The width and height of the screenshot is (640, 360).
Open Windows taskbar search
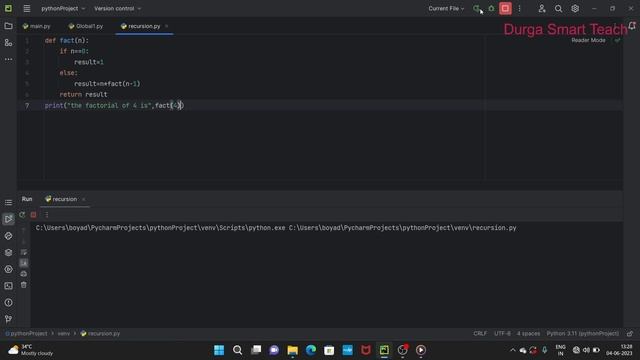pos(238,350)
